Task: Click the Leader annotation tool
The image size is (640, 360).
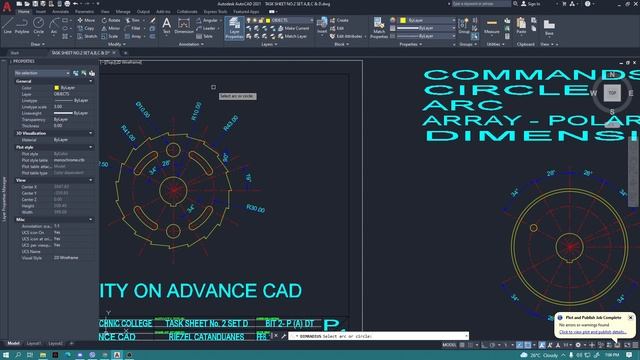Action: click(x=206, y=28)
